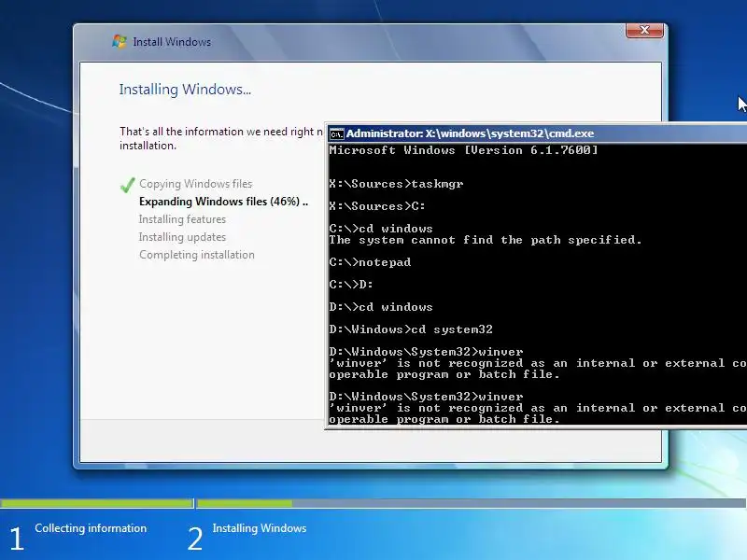Click the 'Microsoft Windows [Version 6.1.7600]' line

tap(463, 150)
